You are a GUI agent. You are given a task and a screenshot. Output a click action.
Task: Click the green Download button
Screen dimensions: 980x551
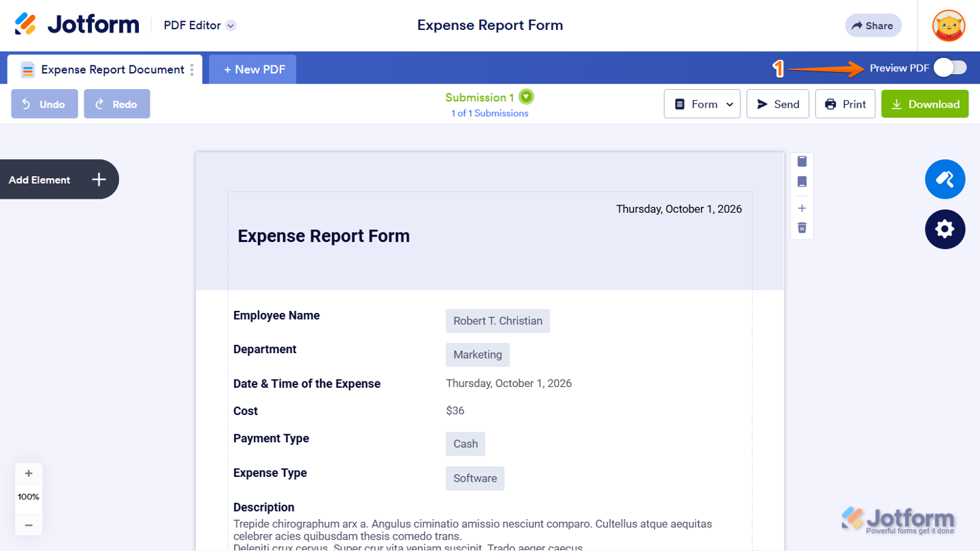point(925,104)
